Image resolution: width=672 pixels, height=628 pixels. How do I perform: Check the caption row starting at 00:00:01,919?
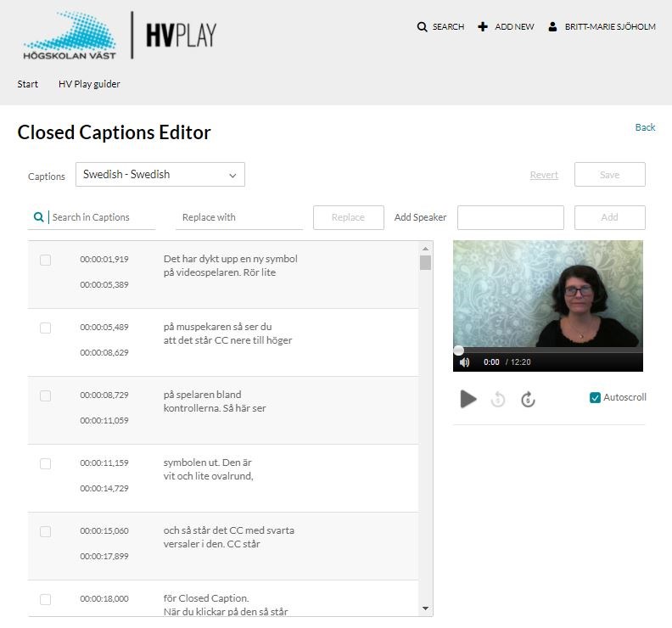(x=46, y=261)
